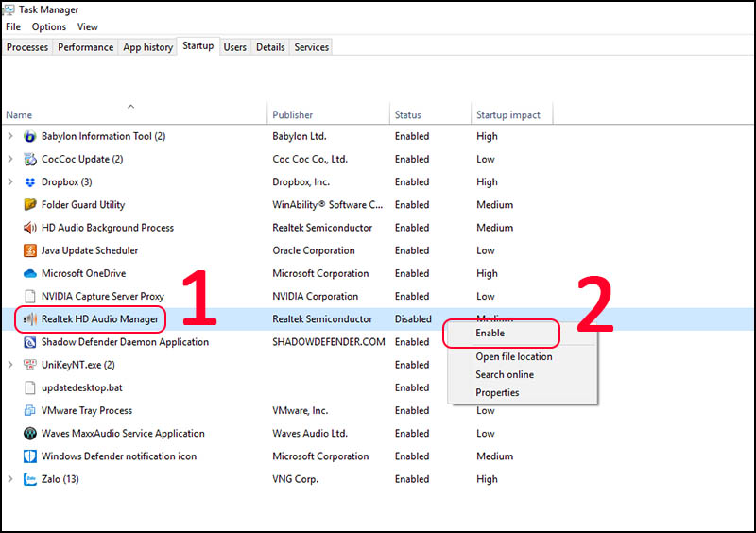
Task: Select the Java Update Scheduler icon
Action: tap(30, 250)
